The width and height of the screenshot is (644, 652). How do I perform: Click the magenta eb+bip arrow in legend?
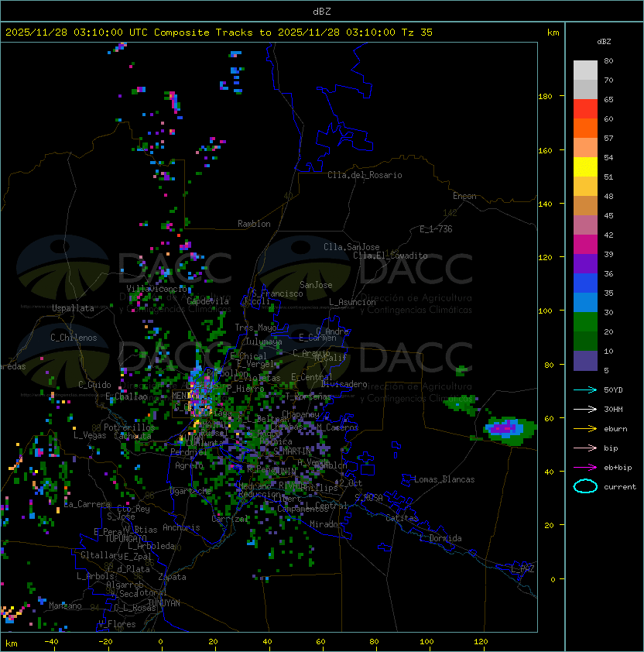click(x=585, y=468)
